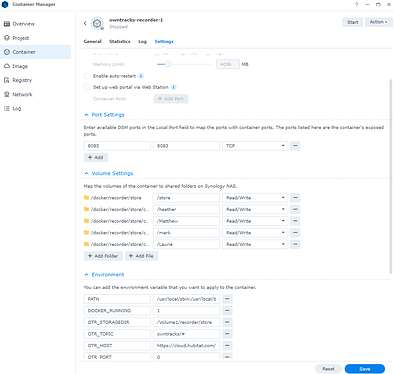Click the /heather mount path field
Screen dimensions: 394x374
[186, 209]
